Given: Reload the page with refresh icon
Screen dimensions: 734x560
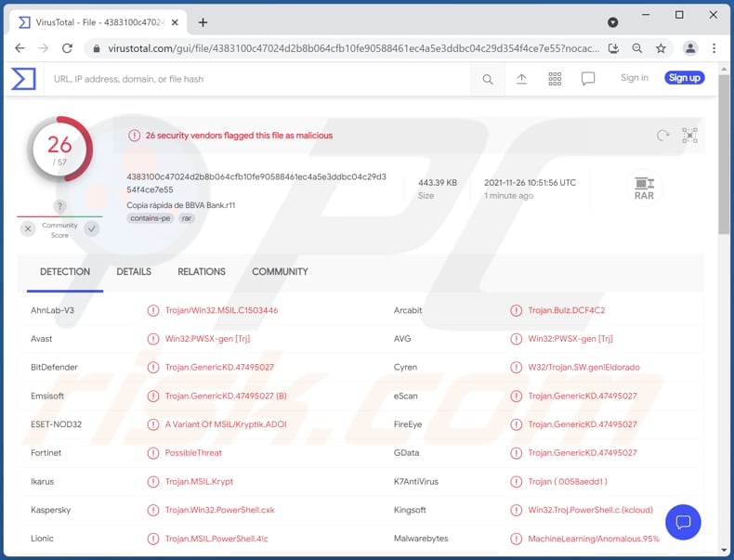Looking at the screenshot, I should (68, 48).
